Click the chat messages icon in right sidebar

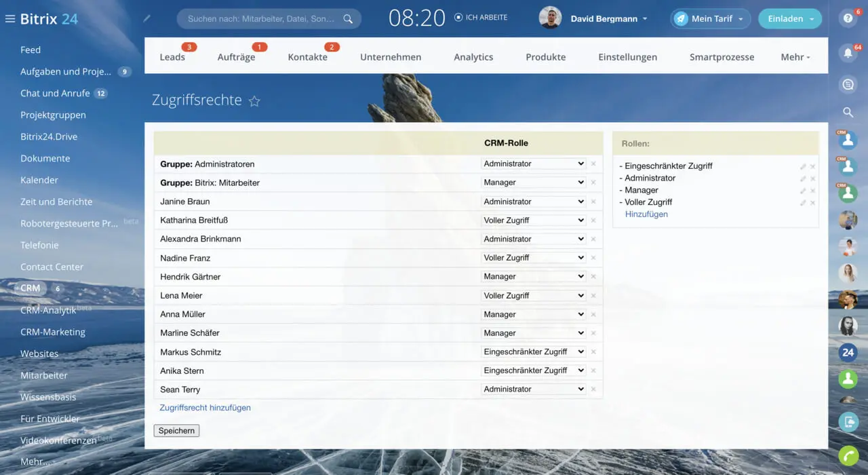pyautogui.click(x=848, y=85)
